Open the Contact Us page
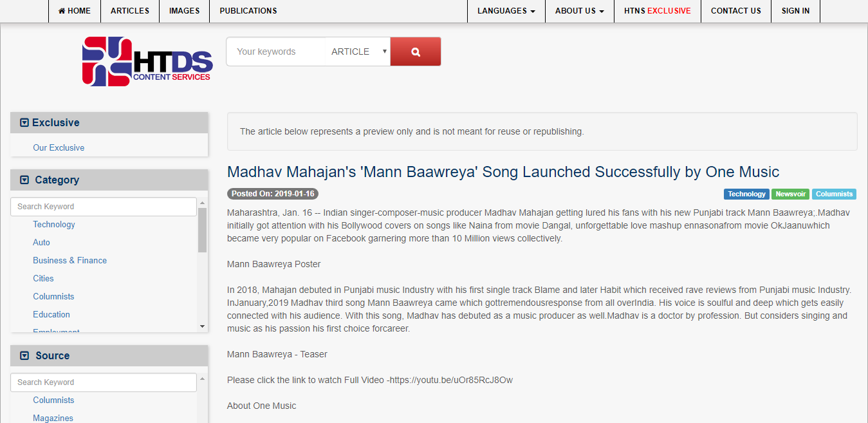 (736, 11)
